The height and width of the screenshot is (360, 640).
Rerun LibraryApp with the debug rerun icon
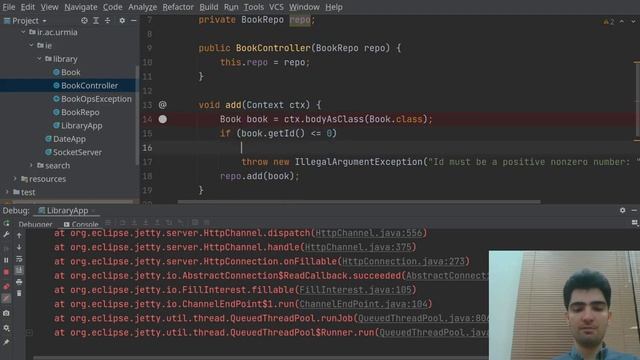(x=6, y=224)
